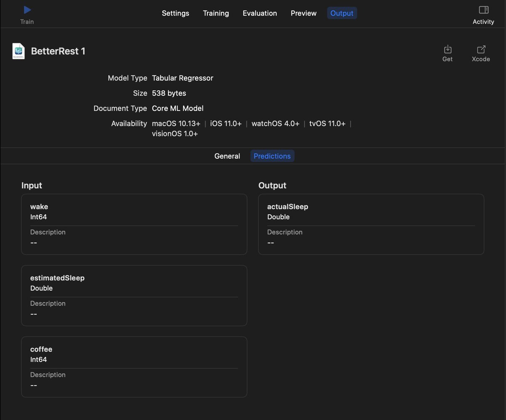Select the wake input feature name

point(39,207)
